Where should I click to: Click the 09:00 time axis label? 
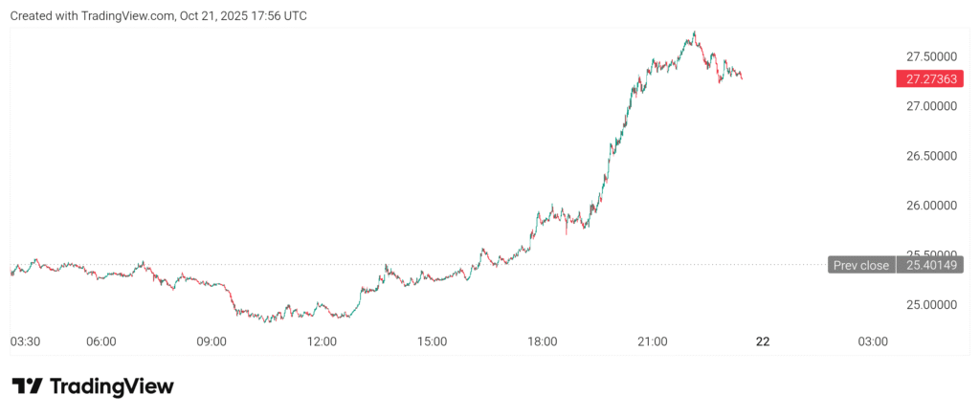[212, 340]
